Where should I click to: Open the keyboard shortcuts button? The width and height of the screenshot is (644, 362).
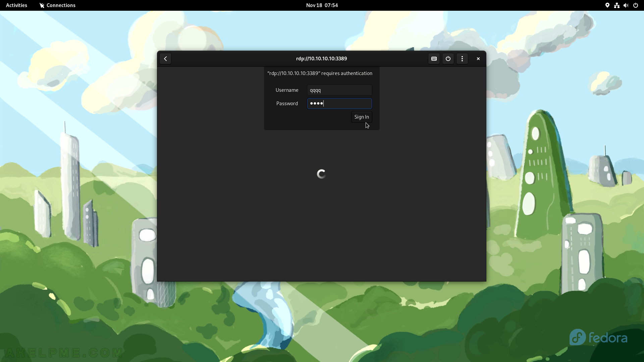(434, 59)
